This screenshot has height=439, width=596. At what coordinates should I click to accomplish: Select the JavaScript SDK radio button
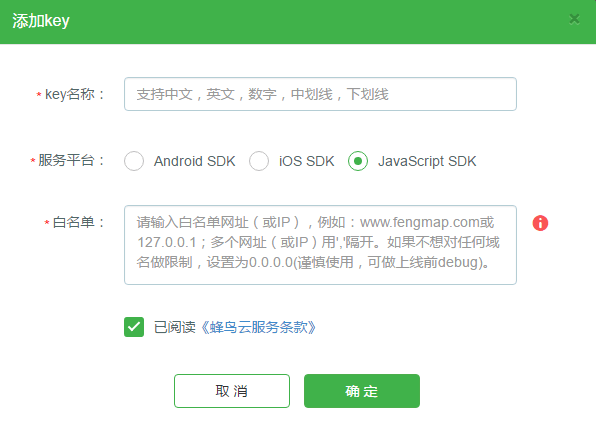pyautogui.click(x=358, y=161)
